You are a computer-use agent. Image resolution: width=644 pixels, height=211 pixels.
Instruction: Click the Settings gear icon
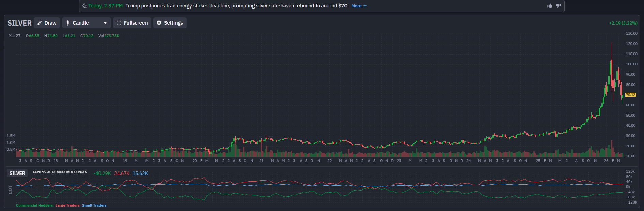[x=159, y=23]
